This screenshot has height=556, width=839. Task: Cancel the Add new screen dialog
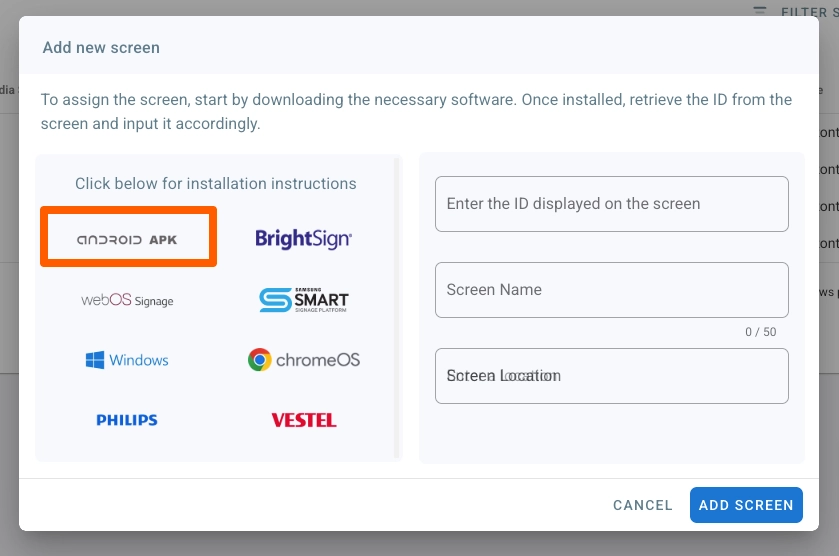(642, 505)
